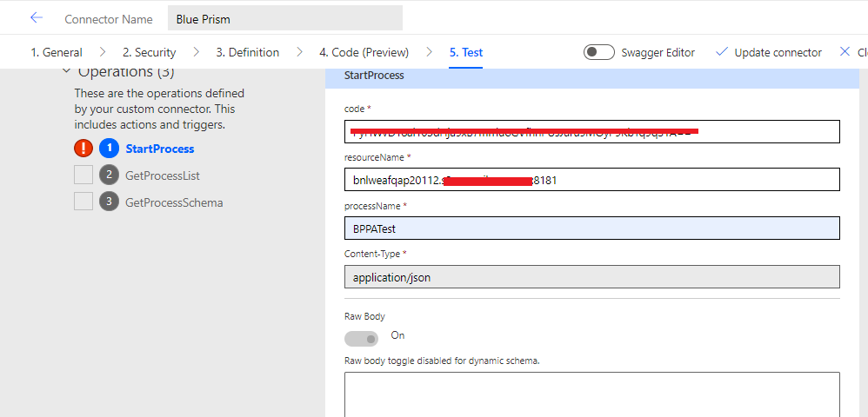Click the Content-Type application/json field
The width and height of the screenshot is (868, 417).
[x=591, y=277]
